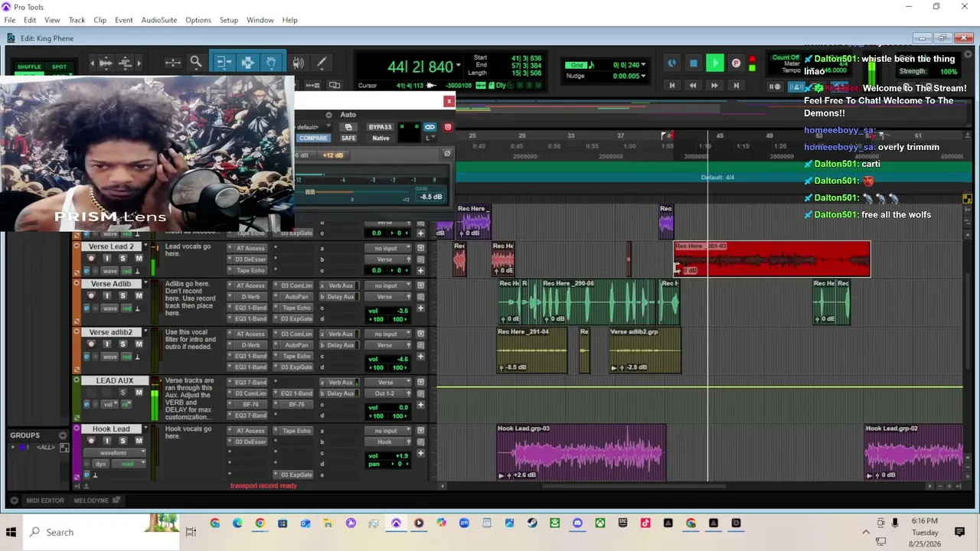Select the Trim tool
Screen dimensions: 980x551
pyautogui.click(x=224, y=63)
